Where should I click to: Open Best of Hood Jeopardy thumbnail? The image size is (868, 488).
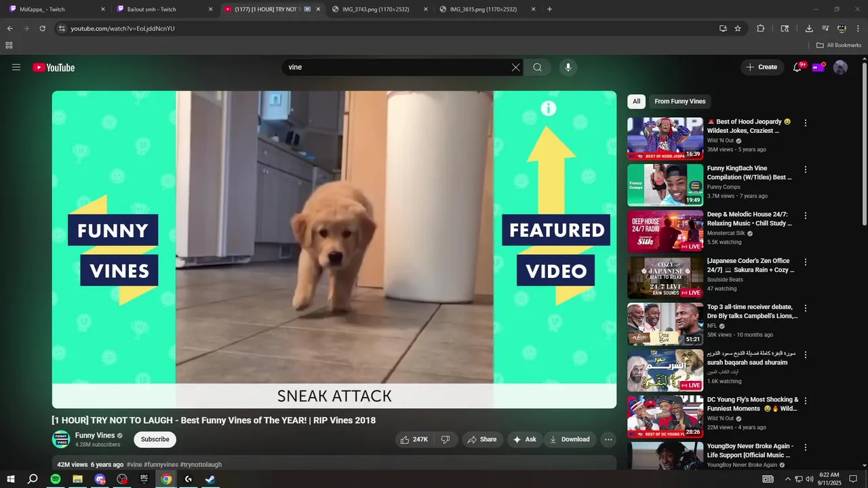tap(665, 139)
